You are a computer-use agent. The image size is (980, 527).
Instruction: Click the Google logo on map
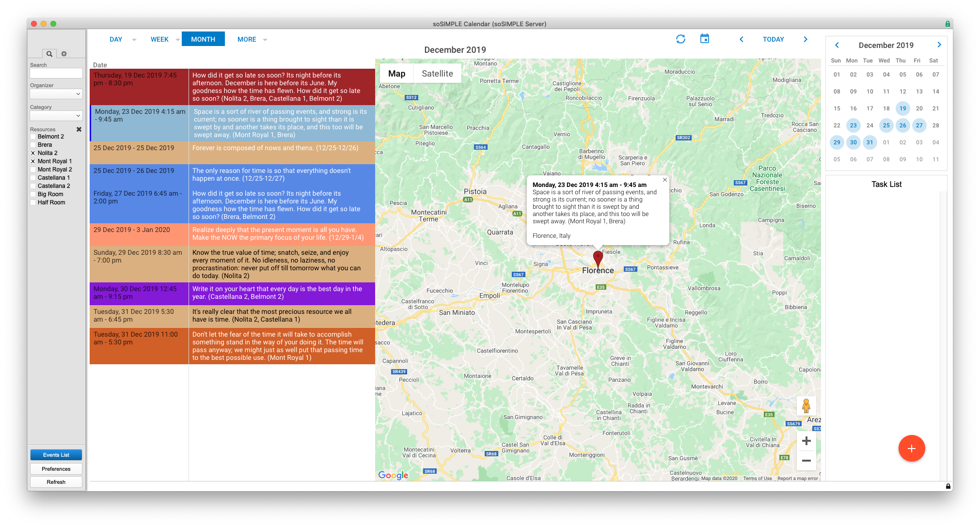(x=394, y=475)
